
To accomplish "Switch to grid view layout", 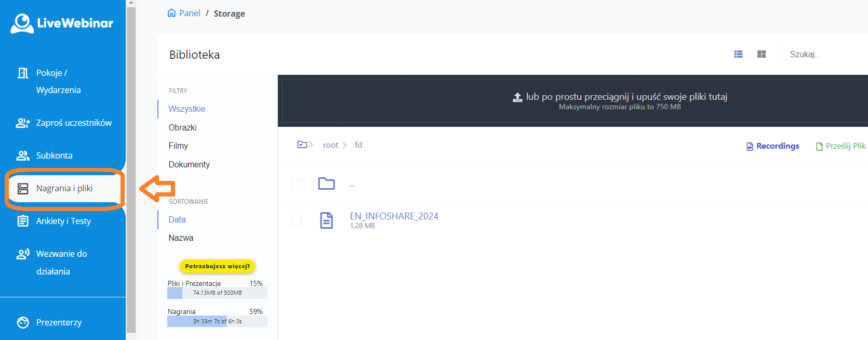I will [x=762, y=54].
